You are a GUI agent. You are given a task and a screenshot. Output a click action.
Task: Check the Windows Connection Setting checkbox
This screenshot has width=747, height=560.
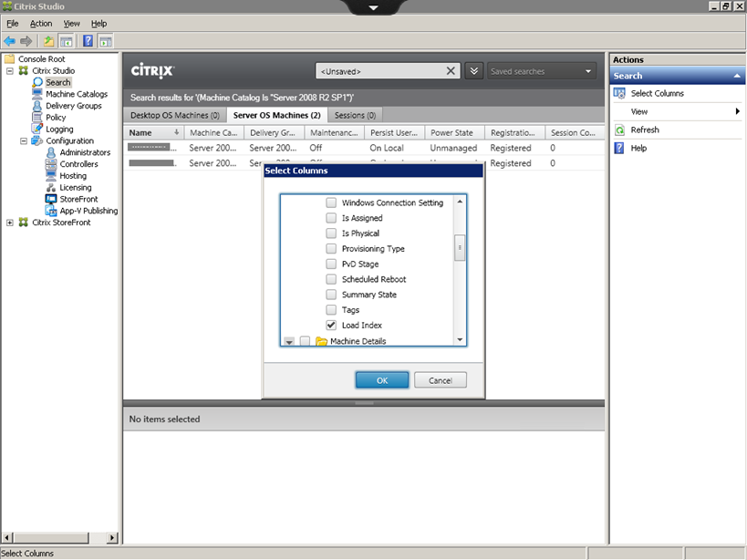331,202
